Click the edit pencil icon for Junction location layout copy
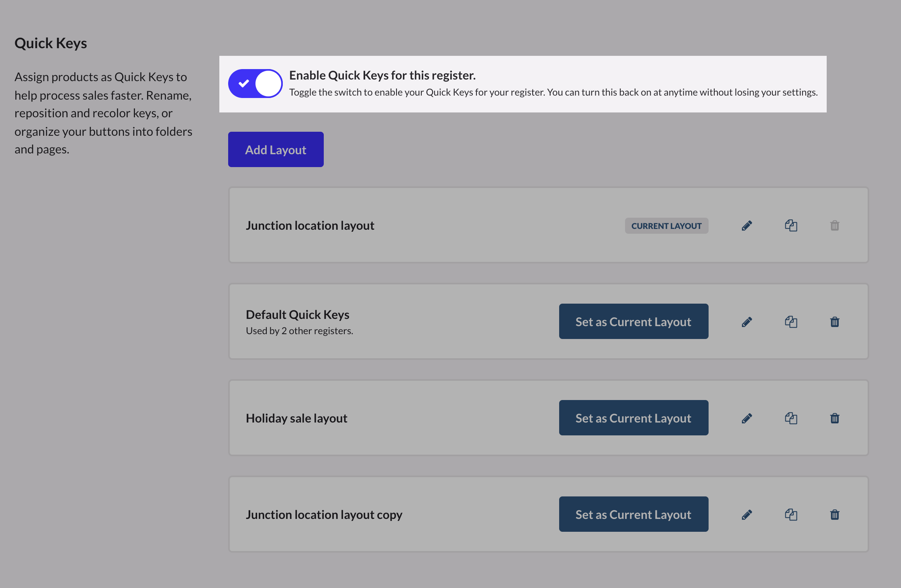The width and height of the screenshot is (901, 588). [747, 514]
